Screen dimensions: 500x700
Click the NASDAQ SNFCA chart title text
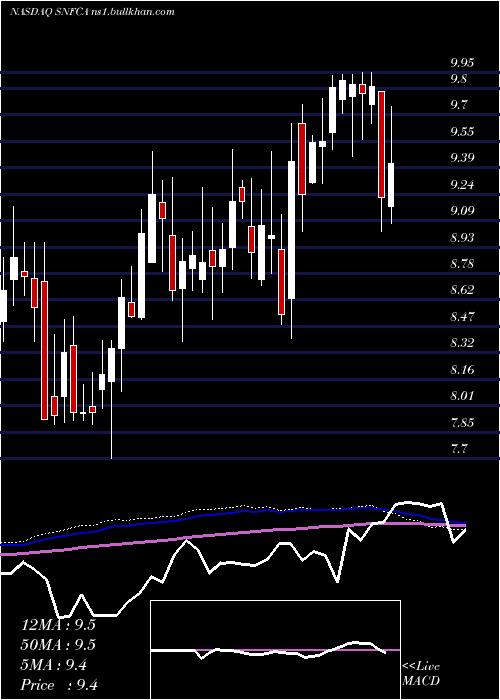tap(92, 12)
